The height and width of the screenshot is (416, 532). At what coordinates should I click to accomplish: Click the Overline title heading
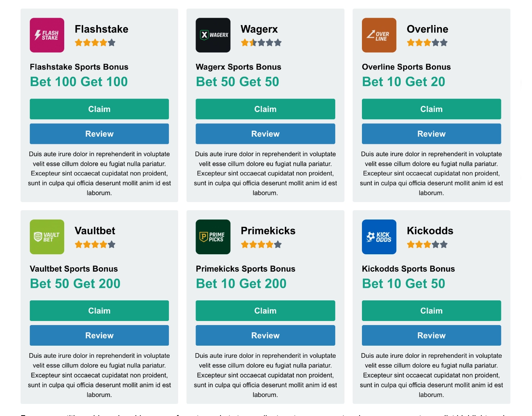click(x=427, y=29)
